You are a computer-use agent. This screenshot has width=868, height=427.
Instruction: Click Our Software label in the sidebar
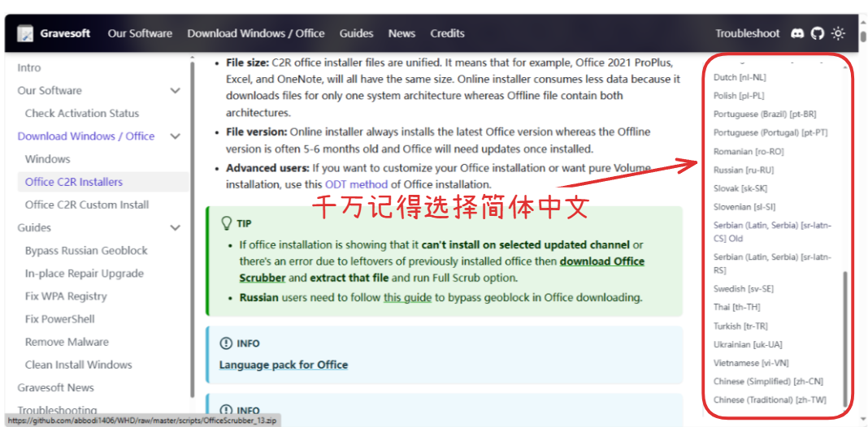pos(50,91)
